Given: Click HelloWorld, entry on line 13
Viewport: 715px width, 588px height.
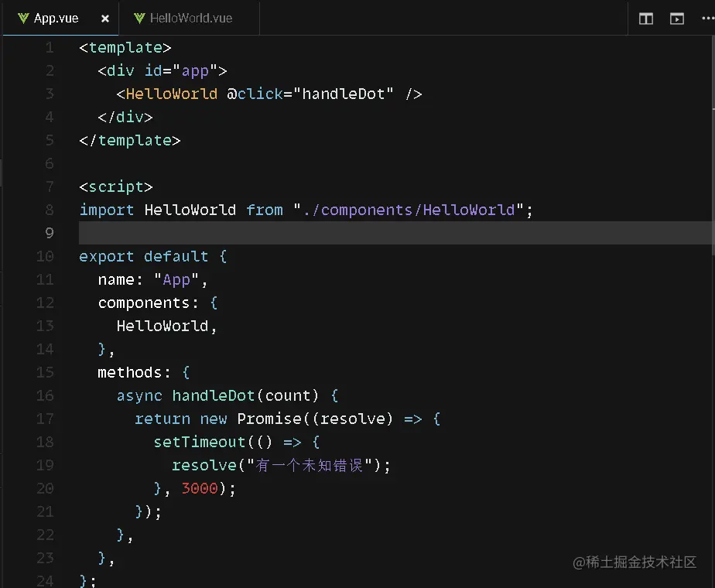Looking at the screenshot, I should [x=166, y=326].
